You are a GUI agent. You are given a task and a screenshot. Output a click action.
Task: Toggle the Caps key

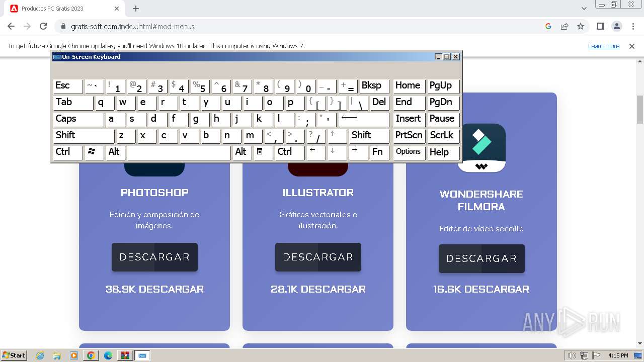coord(78,119)
